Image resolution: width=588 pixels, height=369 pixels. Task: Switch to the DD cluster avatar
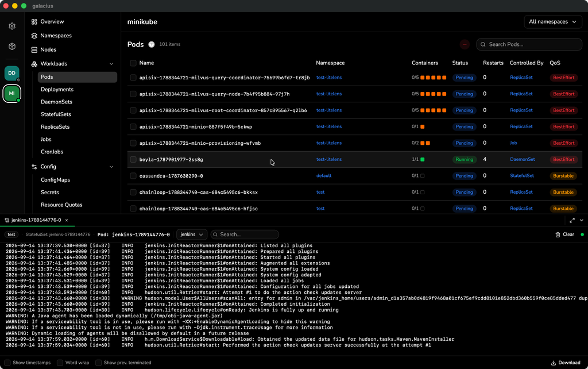pos(12,73)
